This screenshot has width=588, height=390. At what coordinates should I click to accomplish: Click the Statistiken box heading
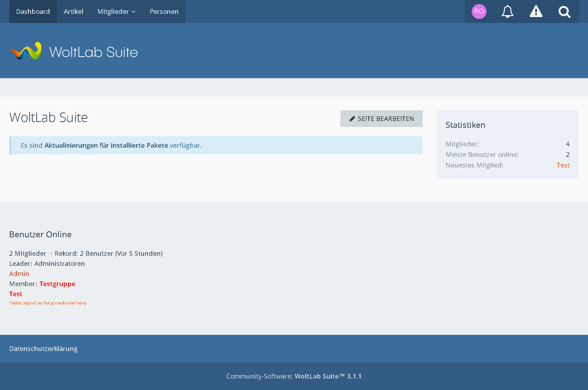(465, 125)
